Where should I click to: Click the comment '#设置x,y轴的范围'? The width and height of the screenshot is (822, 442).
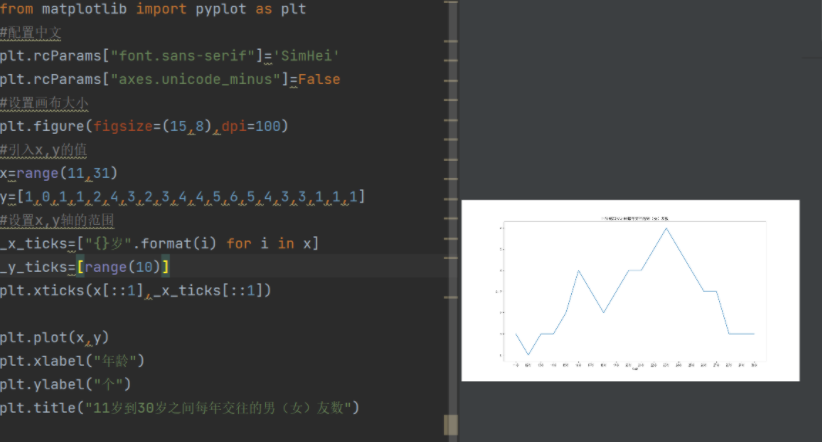point(57,220)
